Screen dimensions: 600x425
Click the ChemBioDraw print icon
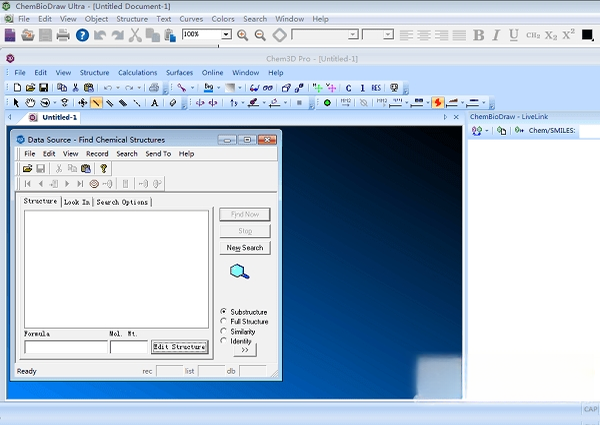point(63,35)
